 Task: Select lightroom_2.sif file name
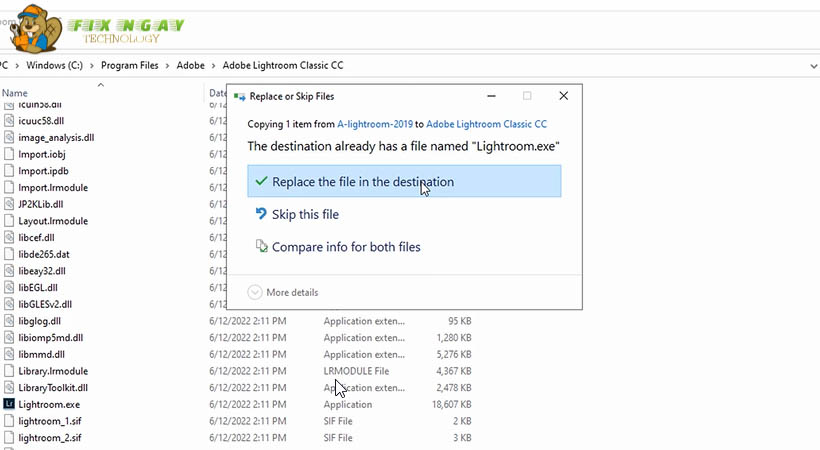pyautogui.click(x=50, y=438)
